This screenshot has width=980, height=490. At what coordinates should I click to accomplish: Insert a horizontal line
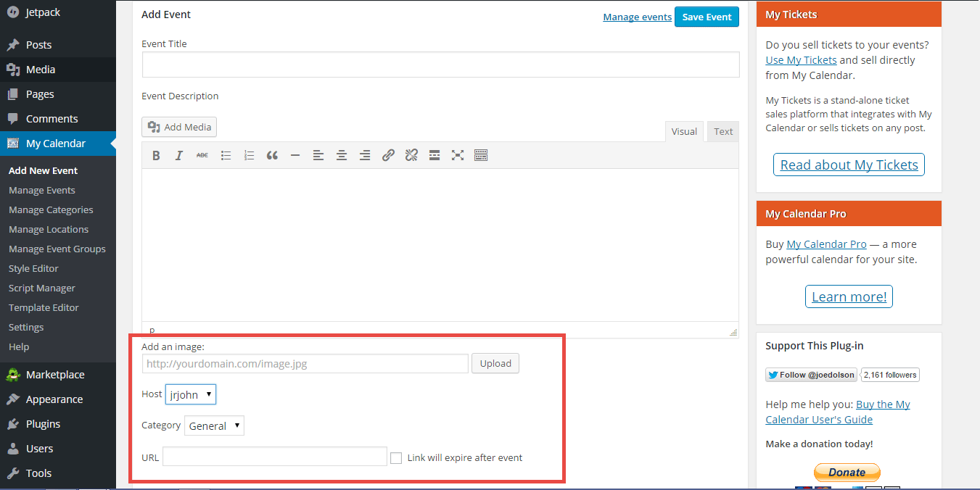tap(295, 155)
